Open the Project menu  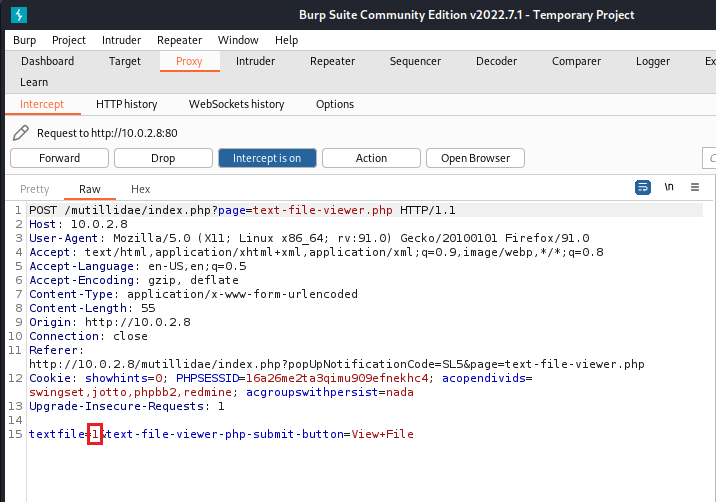click(68, 40)
